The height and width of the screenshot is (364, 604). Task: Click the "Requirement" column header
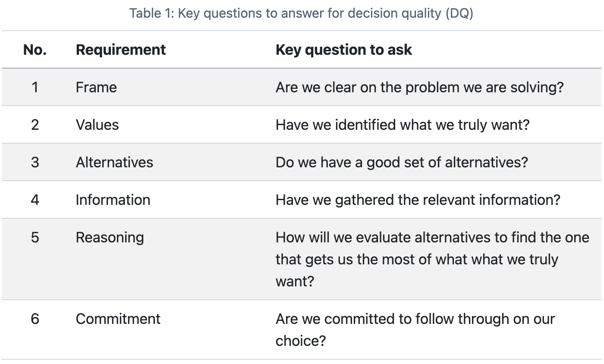point(121,50)
